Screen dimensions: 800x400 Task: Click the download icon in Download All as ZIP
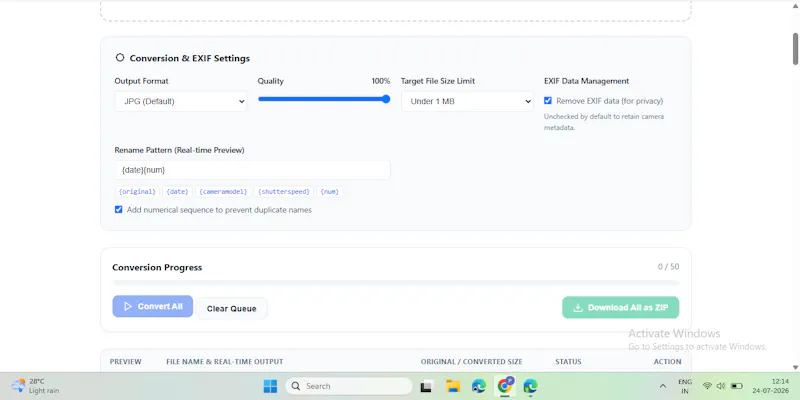pyautogui.click(x=578, y=308)
